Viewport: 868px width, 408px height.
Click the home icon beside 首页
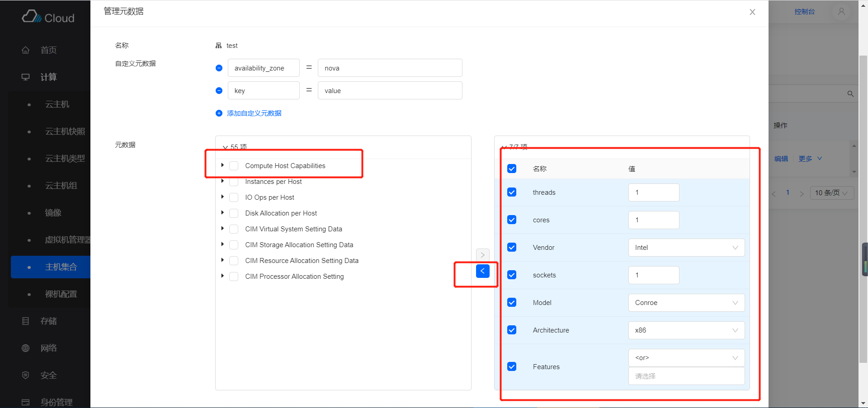click(26, 50)
